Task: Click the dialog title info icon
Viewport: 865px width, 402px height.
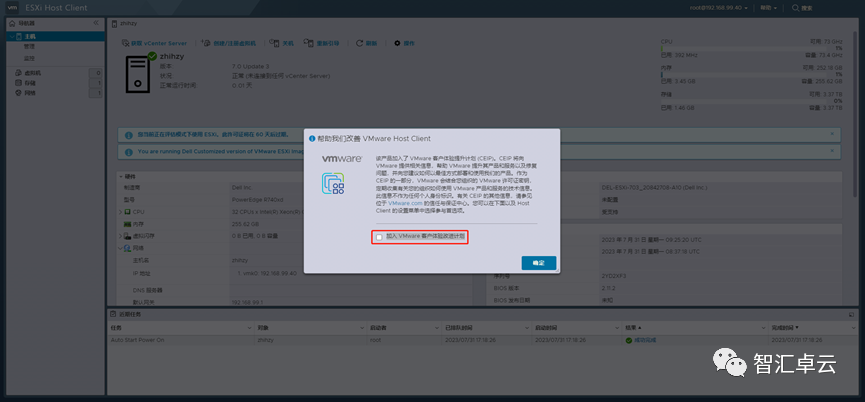Action: point(312,138)
